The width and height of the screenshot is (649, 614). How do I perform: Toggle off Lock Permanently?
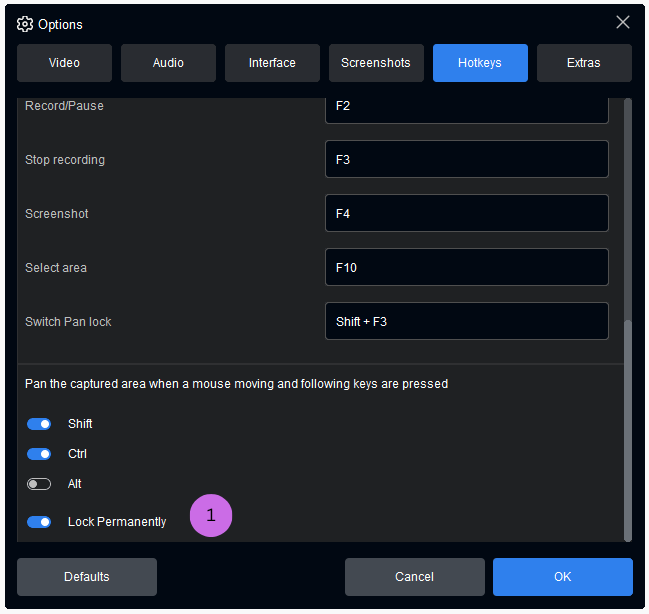coord(39,522)
